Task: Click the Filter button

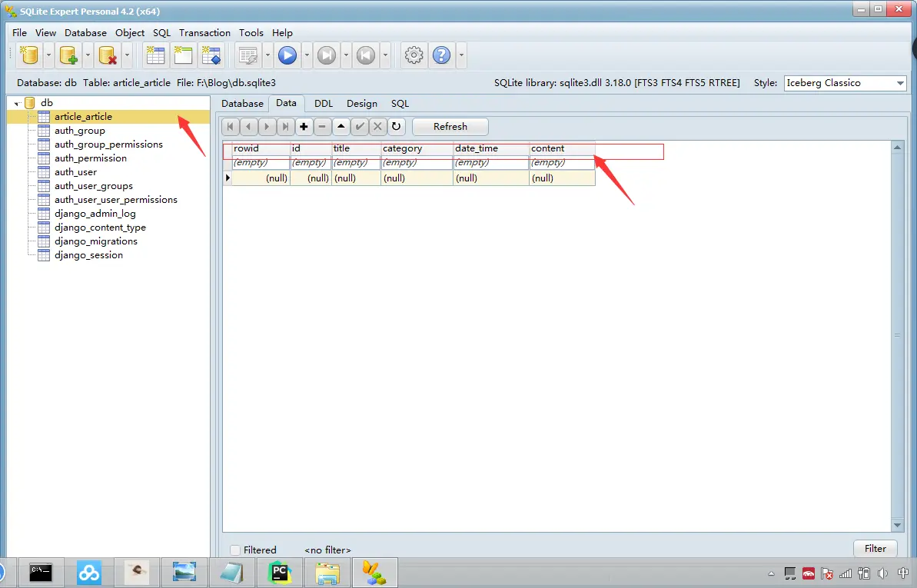Action: pos(875,549)
